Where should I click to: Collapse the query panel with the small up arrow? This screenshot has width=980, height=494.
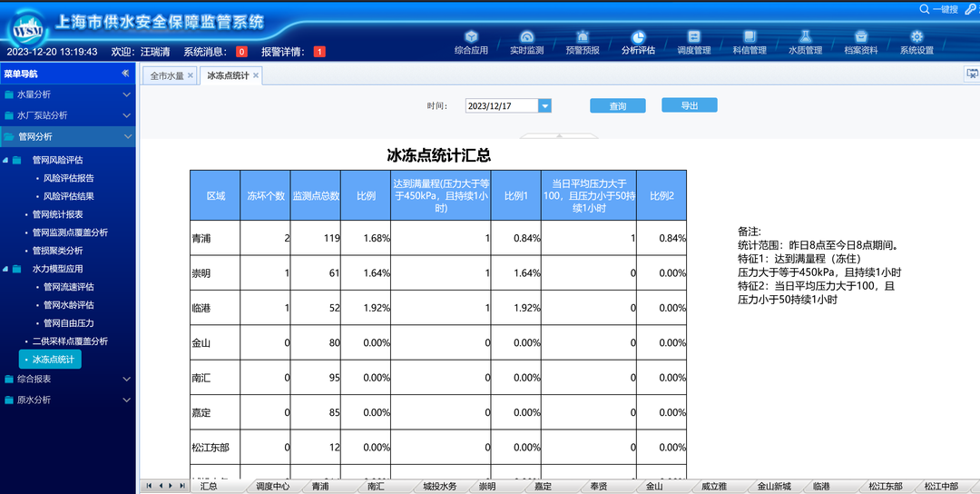coord(559,135)
